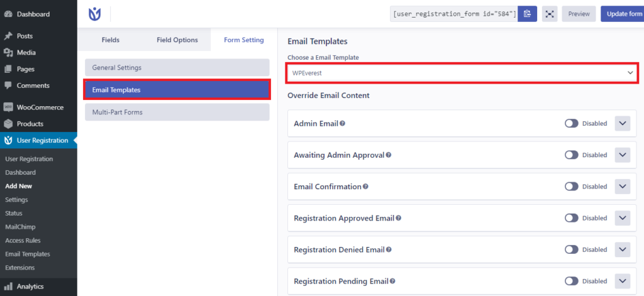Click the fullscreen expand icon
Image resolution: width=644 pixels, height=296 pixels.
(550, 14)
